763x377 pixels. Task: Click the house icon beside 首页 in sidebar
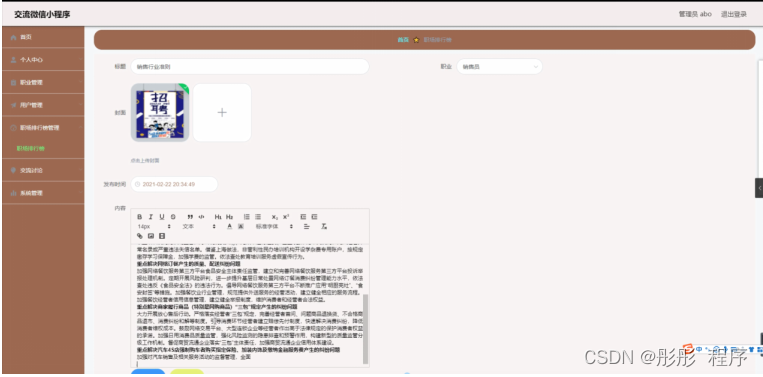coord(13,37)
